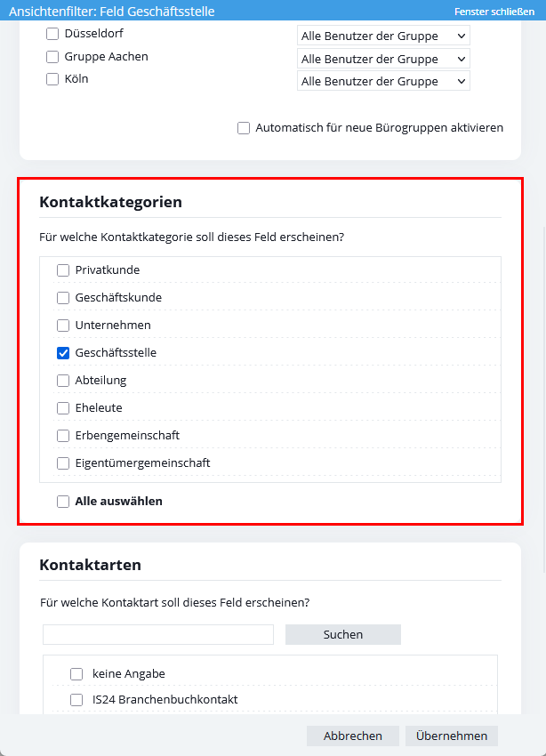Toggle 'Automatisch für neue Bürogruppen aktivieren'

pos(244,128)
